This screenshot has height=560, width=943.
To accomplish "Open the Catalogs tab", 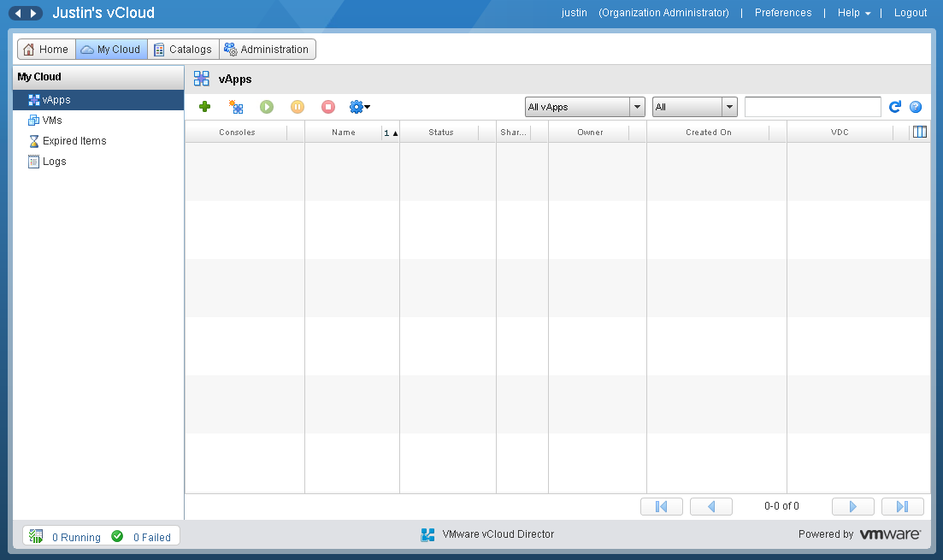I will (184, 50).
